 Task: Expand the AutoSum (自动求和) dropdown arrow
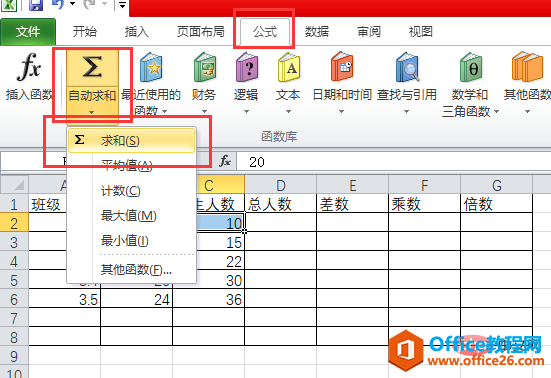pos(91,112)
